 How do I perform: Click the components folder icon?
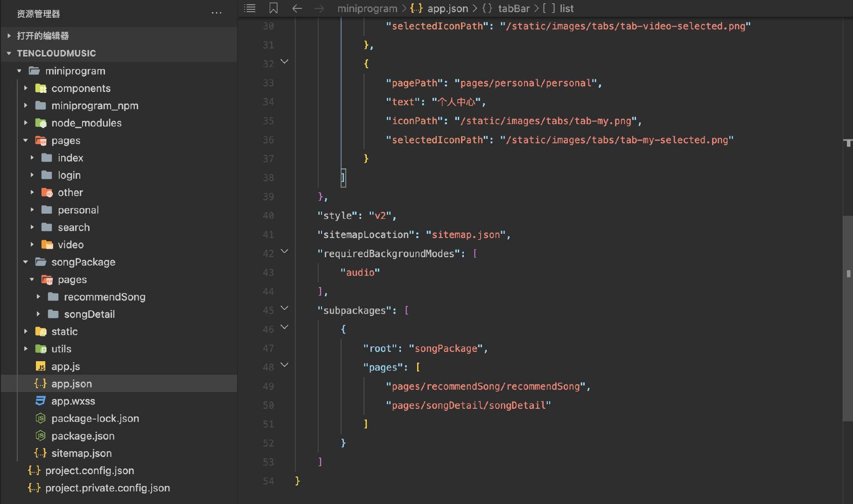pyautogui.click(x=41, y=88)
